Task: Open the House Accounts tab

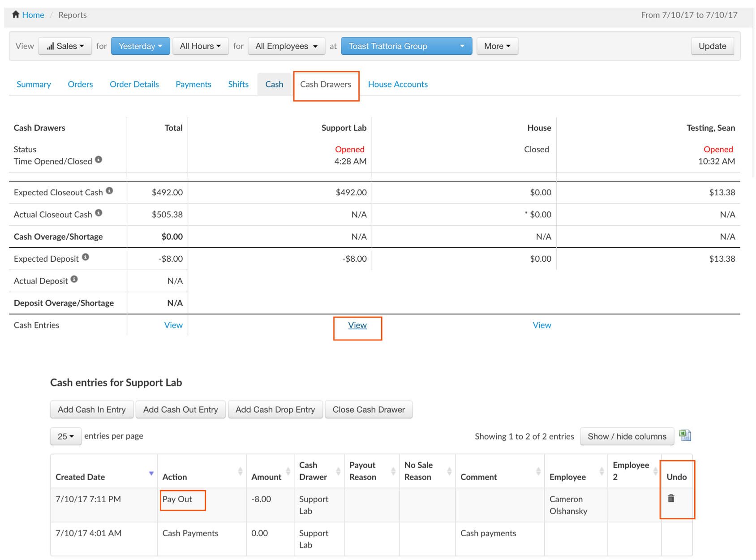Action: (397, 84)
